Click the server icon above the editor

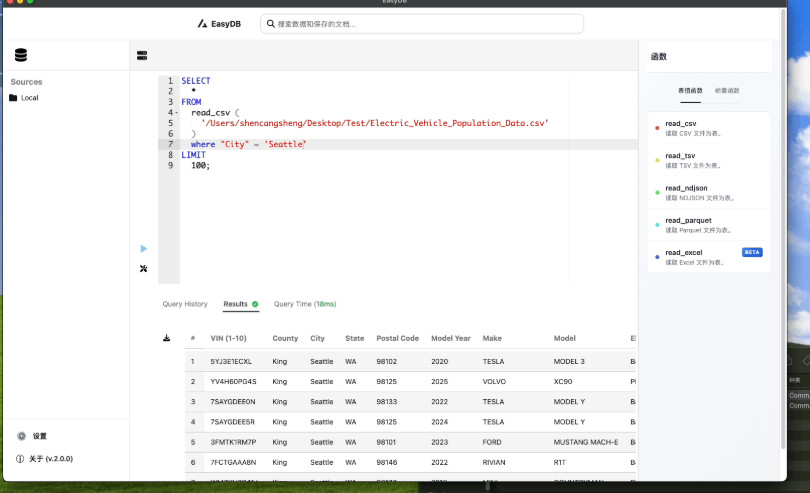[x=142, y=55]
